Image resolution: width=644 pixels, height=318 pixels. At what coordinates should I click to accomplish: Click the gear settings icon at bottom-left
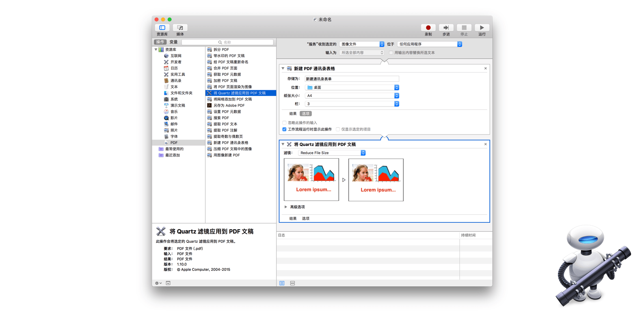click(x=158, y=283)
